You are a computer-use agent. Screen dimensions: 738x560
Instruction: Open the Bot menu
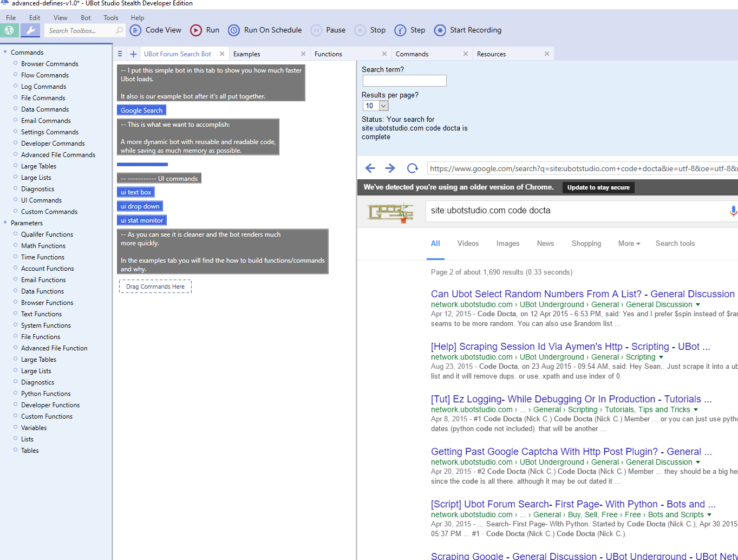pos(86,18)
